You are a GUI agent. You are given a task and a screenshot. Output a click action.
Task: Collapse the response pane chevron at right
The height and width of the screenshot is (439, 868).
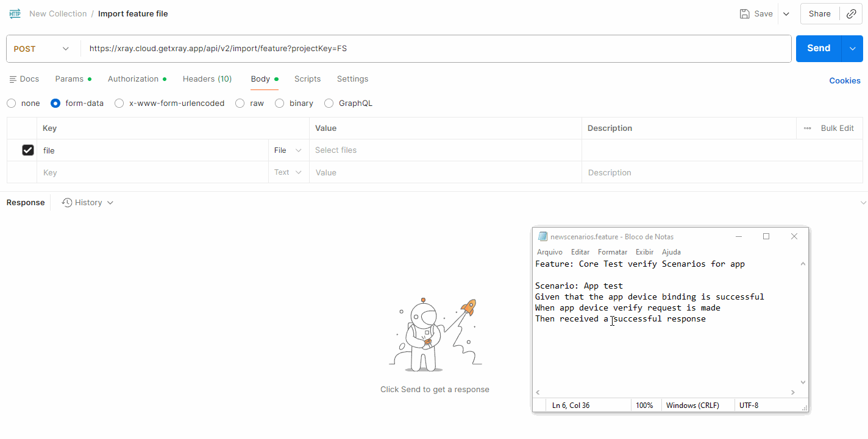pos(863,203)
